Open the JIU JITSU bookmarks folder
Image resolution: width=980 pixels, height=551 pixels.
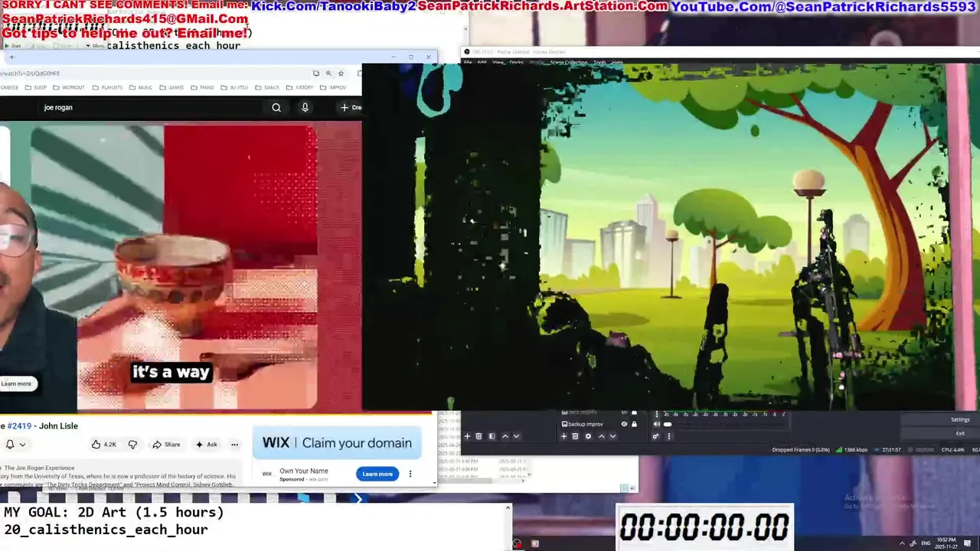235,87
